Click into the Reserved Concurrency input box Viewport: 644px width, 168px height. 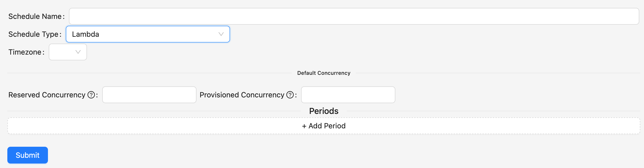(x=149, y=95)
